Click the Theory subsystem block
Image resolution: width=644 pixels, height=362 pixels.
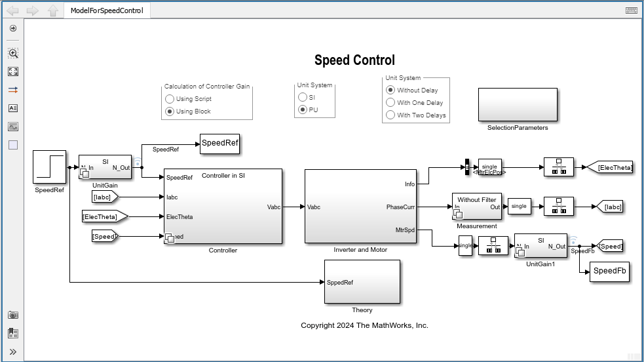(x=362, y=282)
